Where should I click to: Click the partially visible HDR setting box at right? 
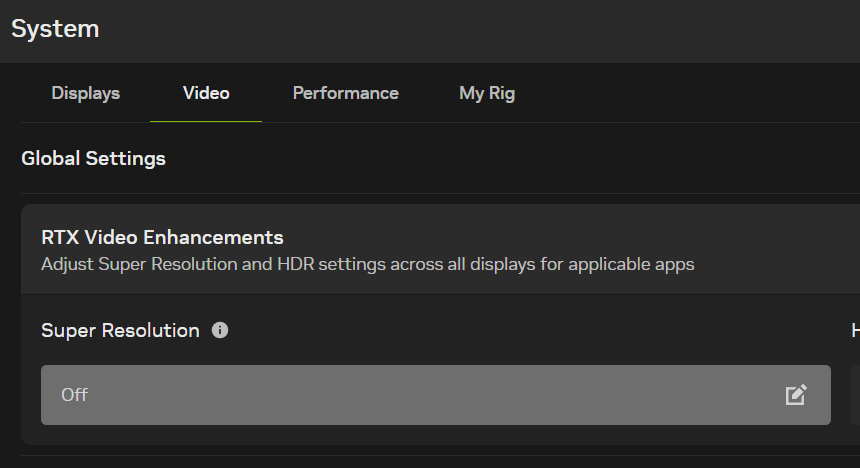click(x=855, y=395)
